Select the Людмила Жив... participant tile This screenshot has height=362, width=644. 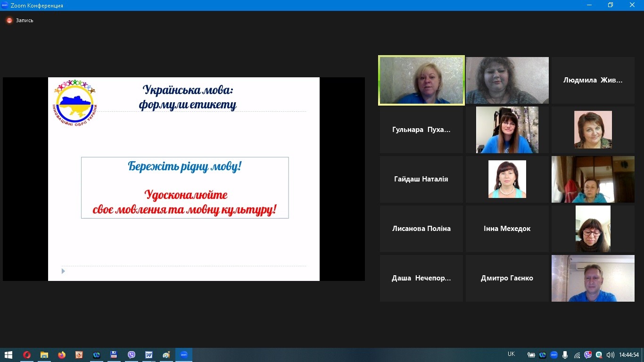pos(593,80)
